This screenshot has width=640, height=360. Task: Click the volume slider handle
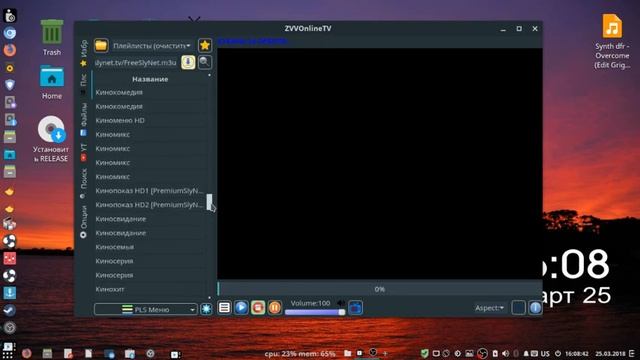point(342,312)
